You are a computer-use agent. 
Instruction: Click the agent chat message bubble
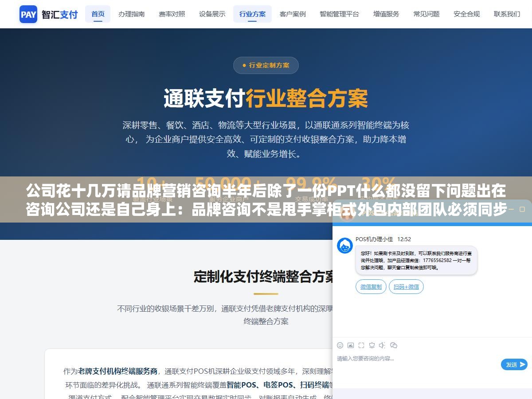pos(416,260)
